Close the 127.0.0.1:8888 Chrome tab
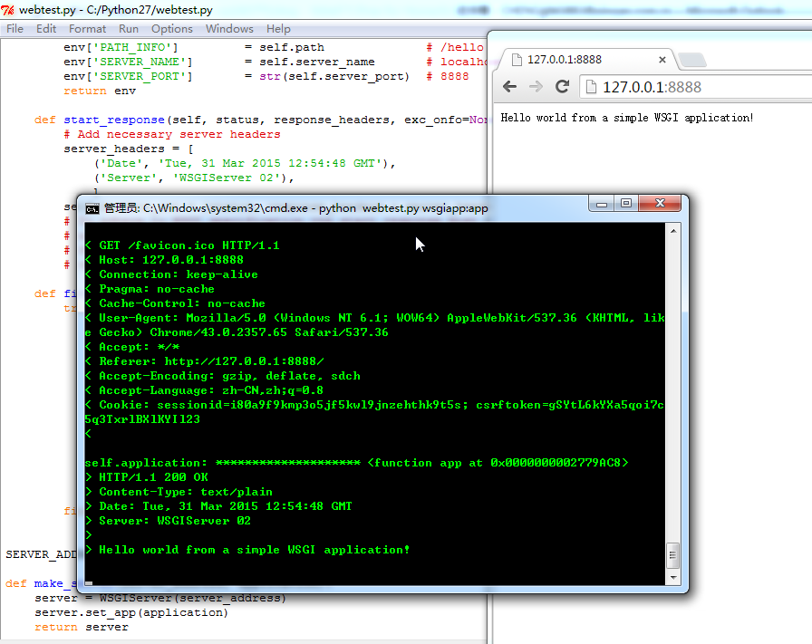The height and width of the screenshot is (644, 812). point(662,60)
